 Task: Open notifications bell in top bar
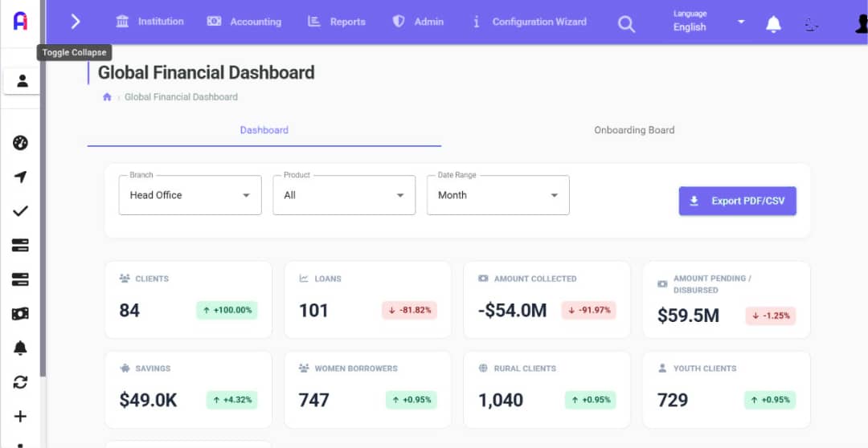pyautogui.click(x=773, y=24)
